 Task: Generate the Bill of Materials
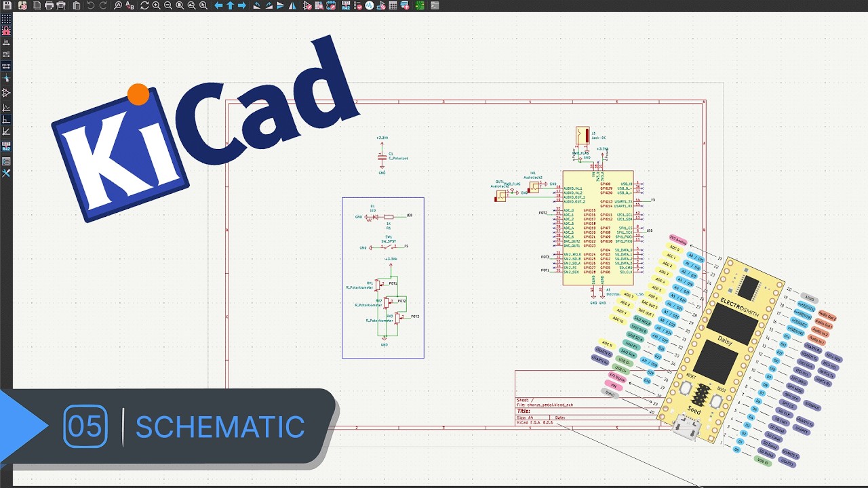tap(405, 5)
